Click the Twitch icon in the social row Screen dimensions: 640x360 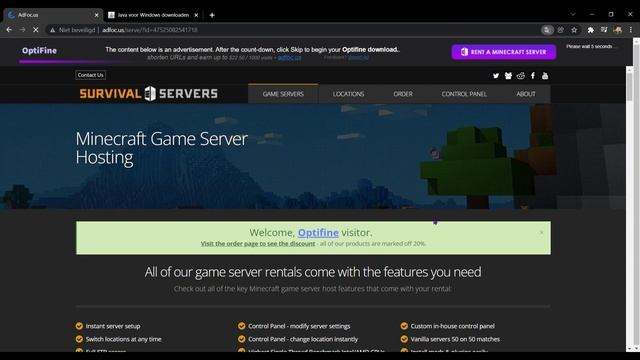click(508, 76)
